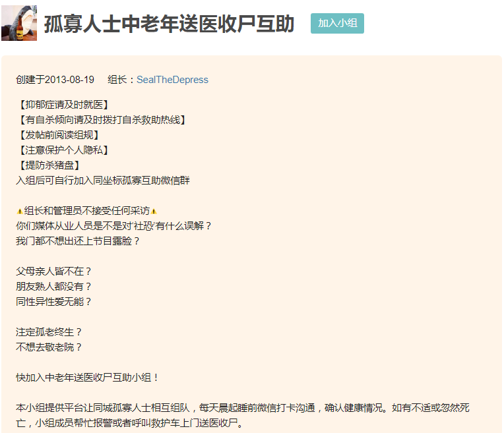The image size is (504, 433).
Task: Click the line 快加入中老年送医收尸互助小组！
Action: (87, 378)
